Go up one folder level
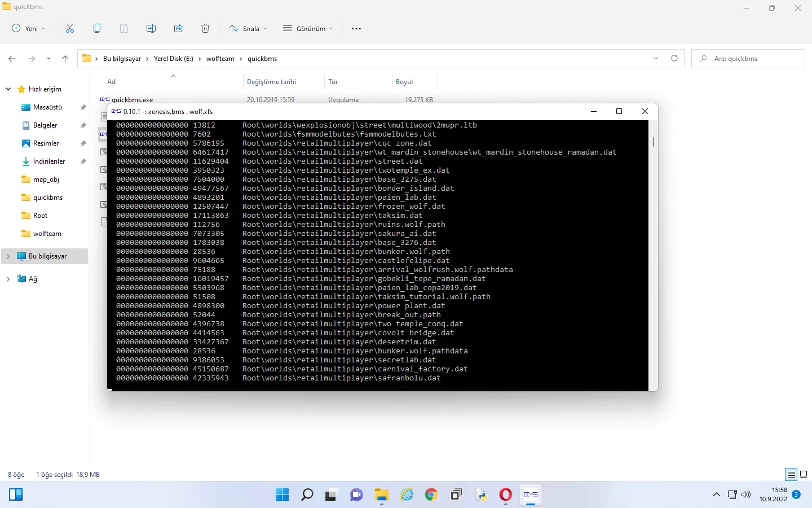 point(65,59)
